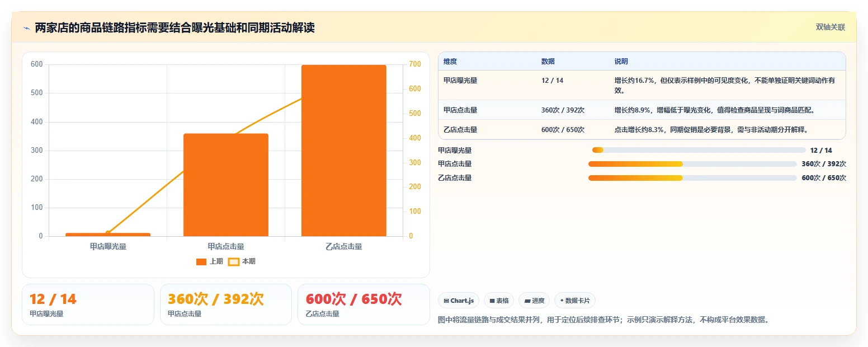The image size is (868, 347).
Task: Click the 甲店曝光量 progress bar
Action: pyautogui.click(x=699, y=150)
